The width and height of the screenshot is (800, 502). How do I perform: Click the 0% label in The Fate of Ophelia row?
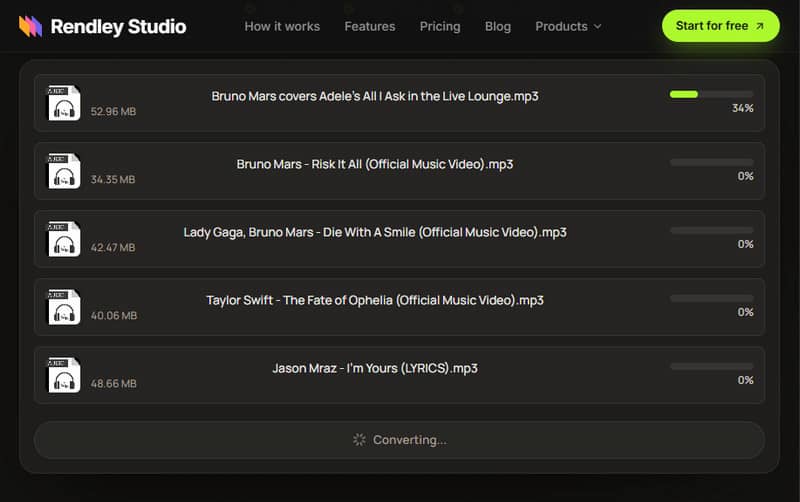(x=745, y=312)
